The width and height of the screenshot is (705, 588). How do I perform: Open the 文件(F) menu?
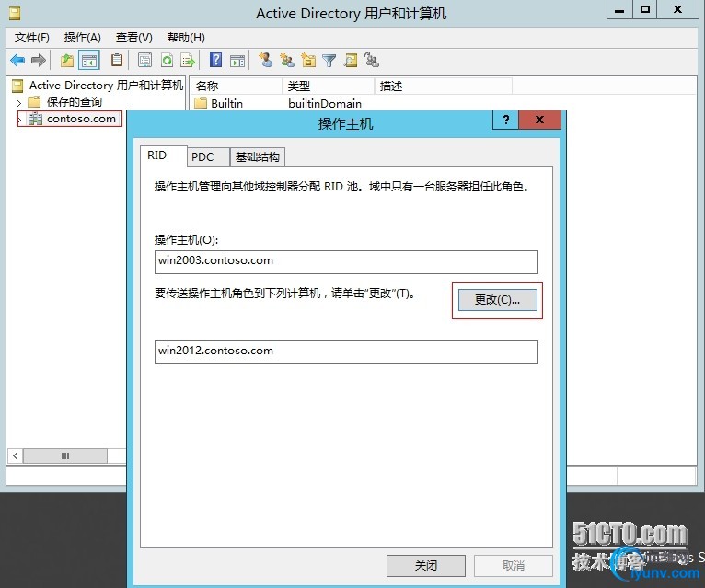(32, 38)
